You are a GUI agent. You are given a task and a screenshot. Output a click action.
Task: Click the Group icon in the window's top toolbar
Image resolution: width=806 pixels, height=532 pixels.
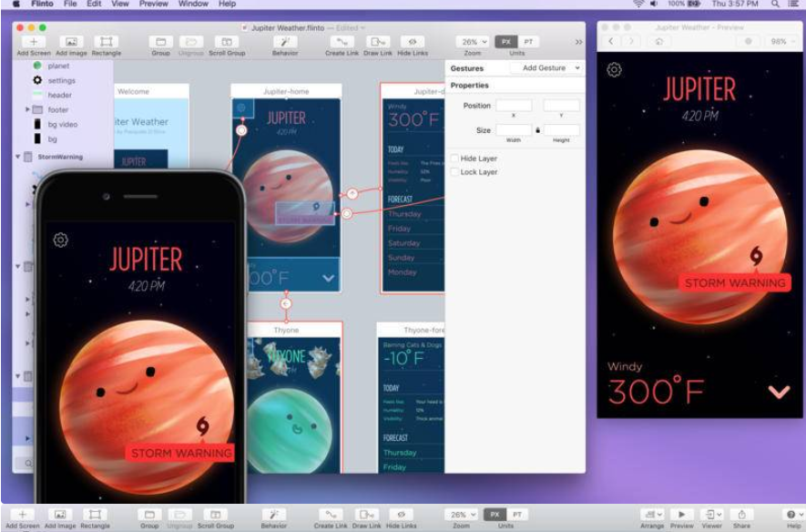pos(161,42)
